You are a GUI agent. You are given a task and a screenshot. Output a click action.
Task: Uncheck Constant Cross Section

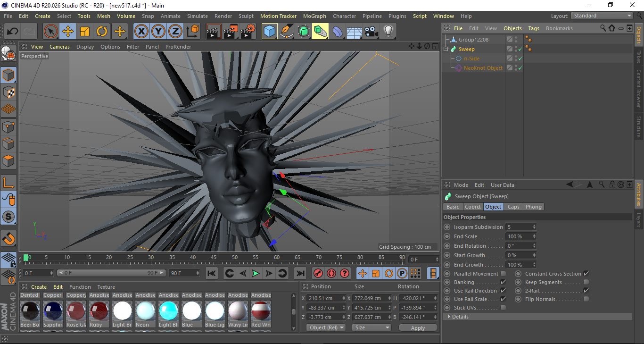[x=586, y=274]
